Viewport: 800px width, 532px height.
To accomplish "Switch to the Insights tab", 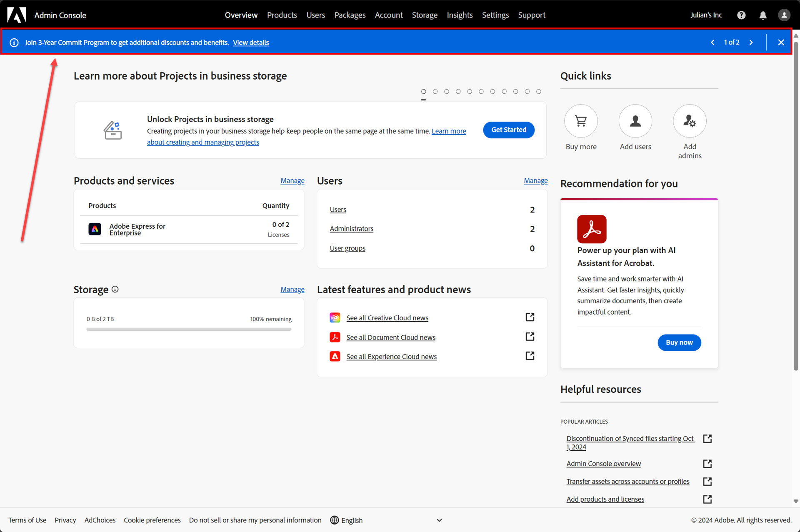I will [x=460, y=15].
